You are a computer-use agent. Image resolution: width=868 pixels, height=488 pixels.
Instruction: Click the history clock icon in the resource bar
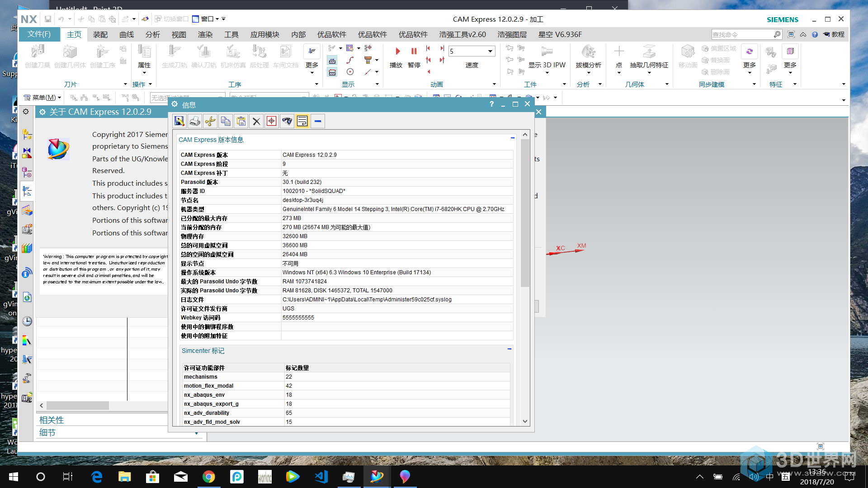27,321
